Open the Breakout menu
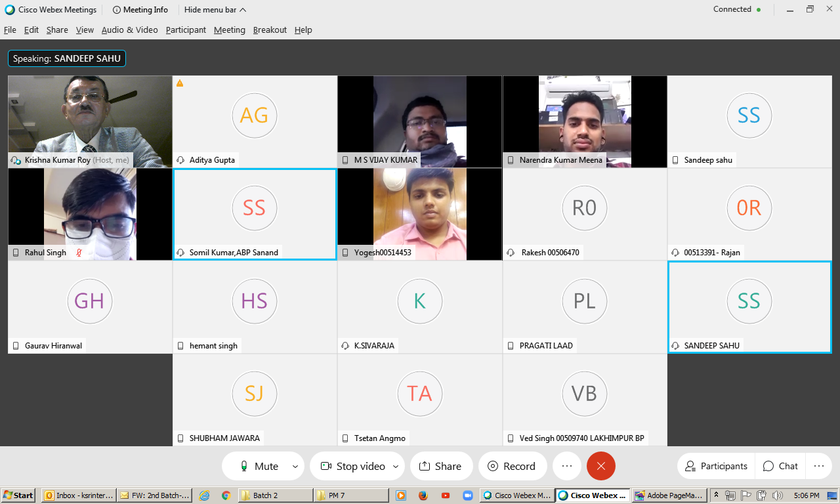Viewport: 840px width, 504px height. [270, 30]
